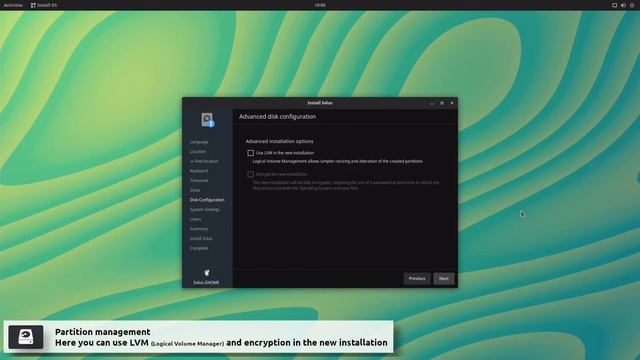Click the Advanced disk configuration heading
Image resolution: width=640 pixels, height=360 pixels.
click(278, 117)
